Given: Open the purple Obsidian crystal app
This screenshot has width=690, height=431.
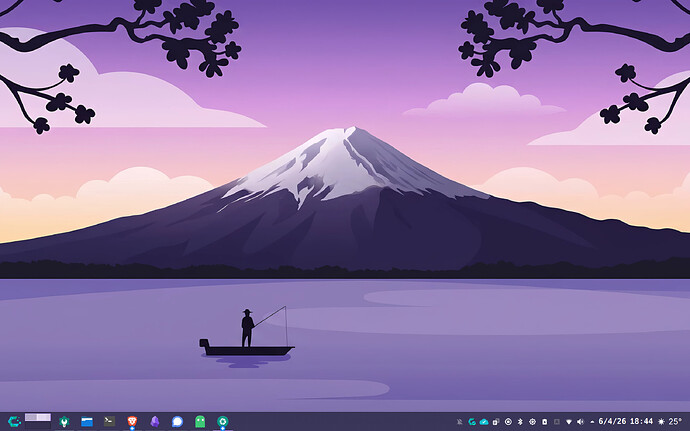Looking at the screenshot, I should [x=155, y=422].
